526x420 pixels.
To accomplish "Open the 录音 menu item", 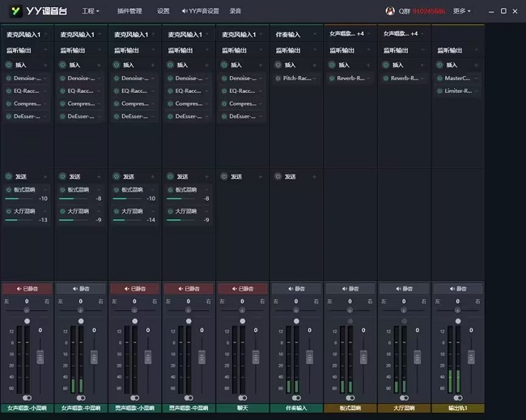I will [235, 11].
